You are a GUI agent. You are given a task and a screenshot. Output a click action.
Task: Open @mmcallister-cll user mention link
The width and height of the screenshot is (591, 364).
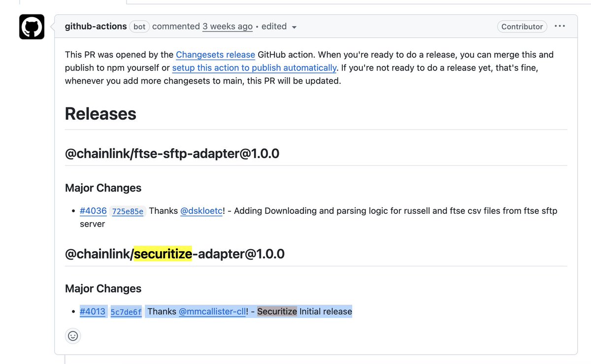(212, 311)
